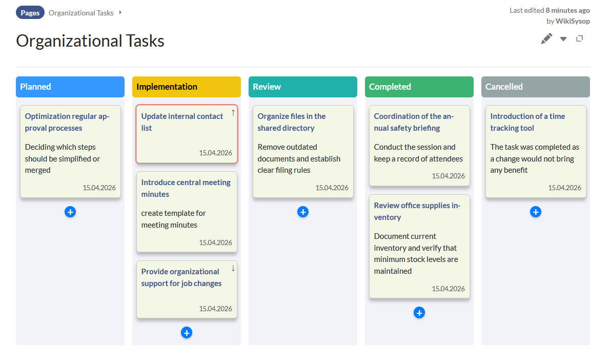Open the WikiSysop user link
The width and height of the screenshot is (610, 364).
pos(573,21)
